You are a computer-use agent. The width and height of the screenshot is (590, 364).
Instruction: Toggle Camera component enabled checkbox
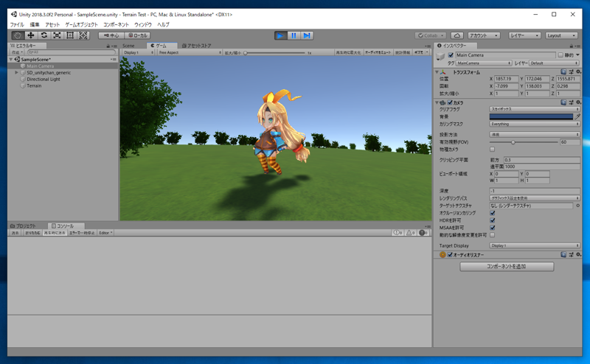coord(450,102)
